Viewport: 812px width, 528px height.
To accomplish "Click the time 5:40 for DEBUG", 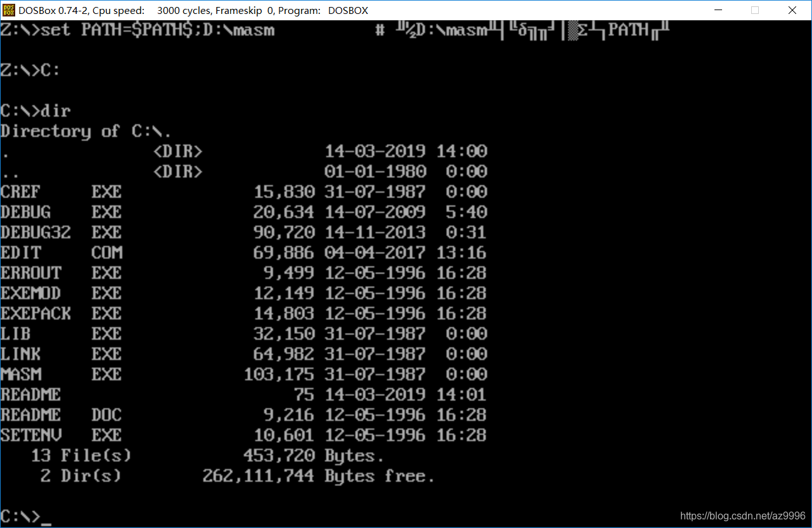I will click(466, 212).
